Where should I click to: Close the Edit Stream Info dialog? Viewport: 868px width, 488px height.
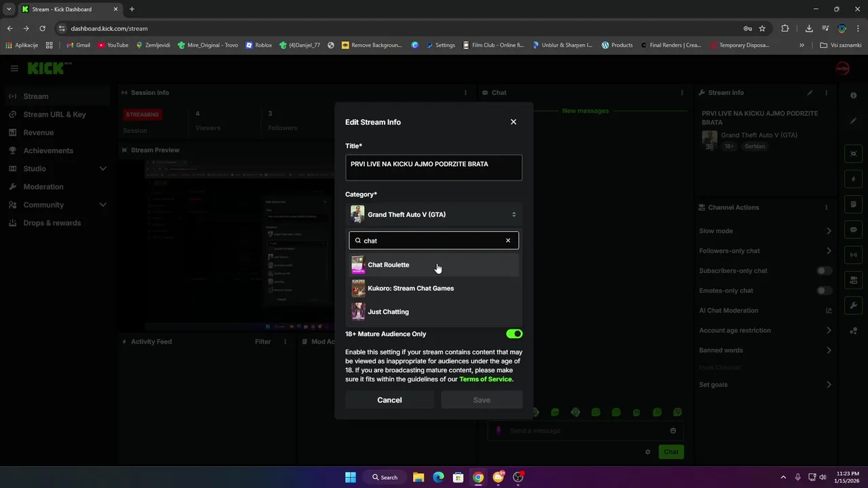pos(513,122)
